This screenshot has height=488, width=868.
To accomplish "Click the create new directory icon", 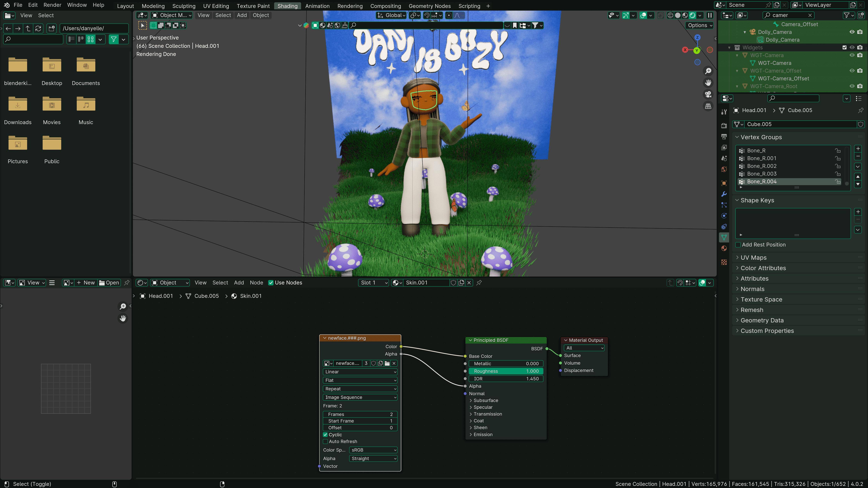I will pyautogui.click(x=52, y=28).
